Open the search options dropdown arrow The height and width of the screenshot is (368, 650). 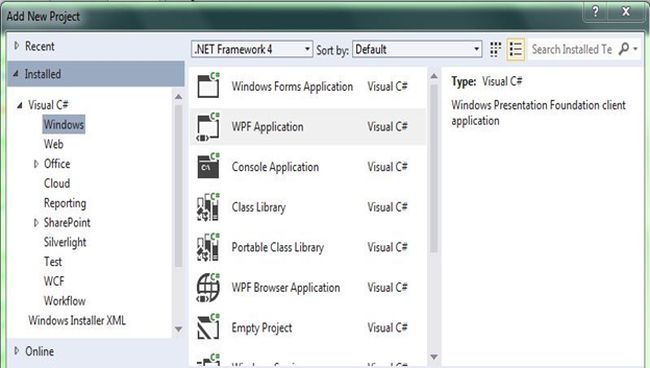(635, 49)
